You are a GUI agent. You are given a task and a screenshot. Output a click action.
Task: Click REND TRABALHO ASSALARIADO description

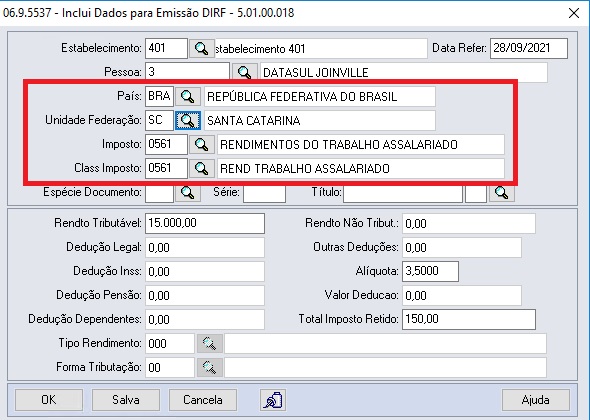click(x=304, y=169)
